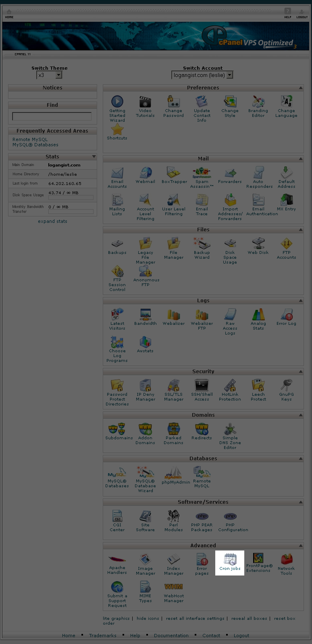312x644 pixels.
Task: Open Simple DNS Zone Editor
Action: click(x=230, y=436)
